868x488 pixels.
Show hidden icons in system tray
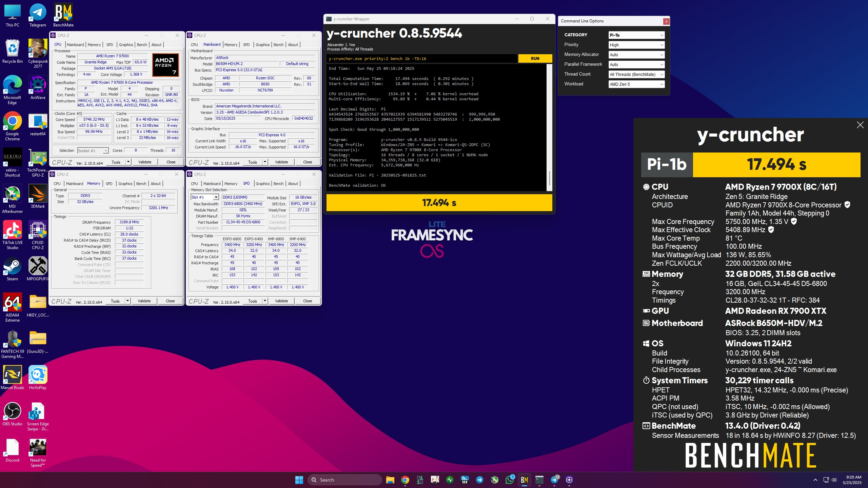pyautogui.click(x=815, y=480)
